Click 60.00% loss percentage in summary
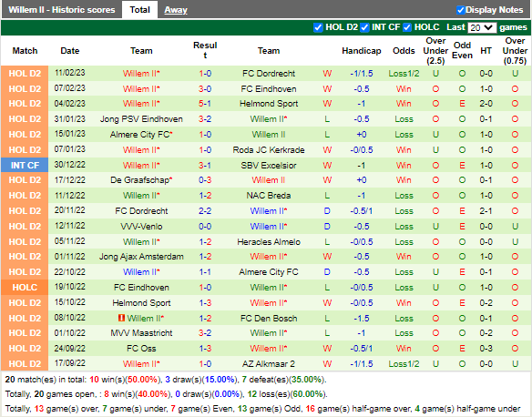Image resolution: width=532 pixels, height=417 pixels. tap(308, 394)
